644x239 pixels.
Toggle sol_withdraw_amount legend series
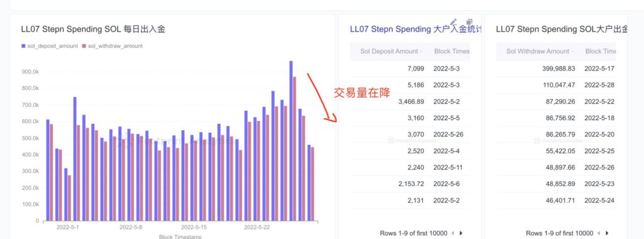tap(113, 46)
